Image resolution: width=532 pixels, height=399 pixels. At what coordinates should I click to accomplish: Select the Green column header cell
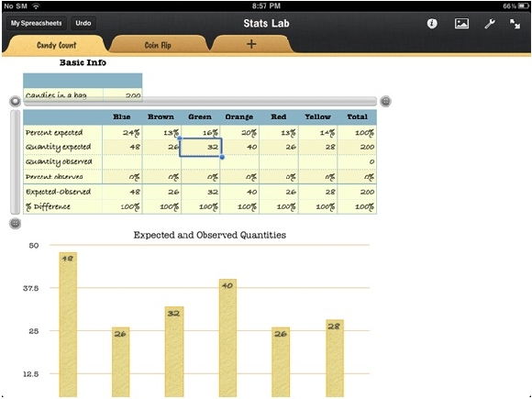click(x=200, y=116)
